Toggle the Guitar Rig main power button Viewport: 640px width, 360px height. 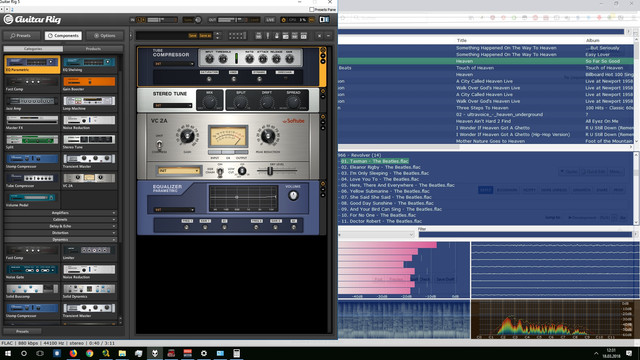[x=284, y=20]
